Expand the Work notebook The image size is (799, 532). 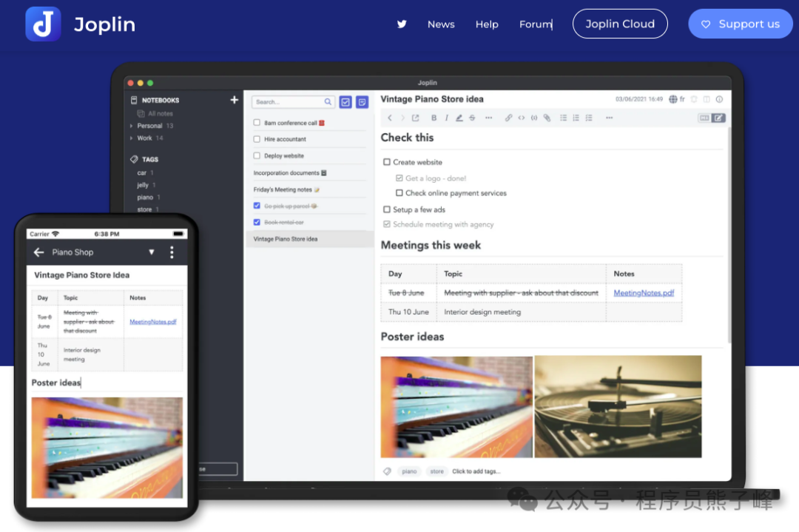pos(132,138)
